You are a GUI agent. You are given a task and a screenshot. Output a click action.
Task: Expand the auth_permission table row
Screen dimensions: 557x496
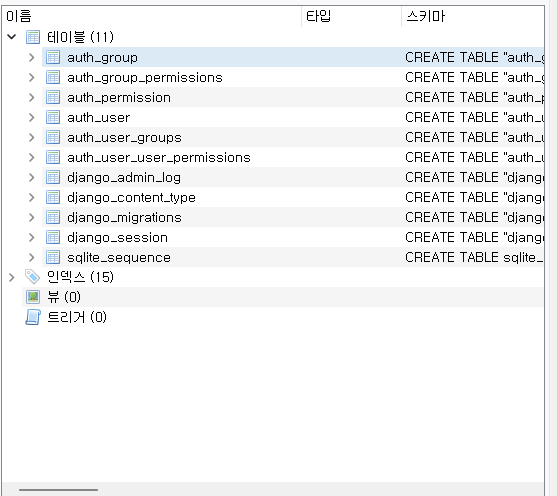(32, 97)
